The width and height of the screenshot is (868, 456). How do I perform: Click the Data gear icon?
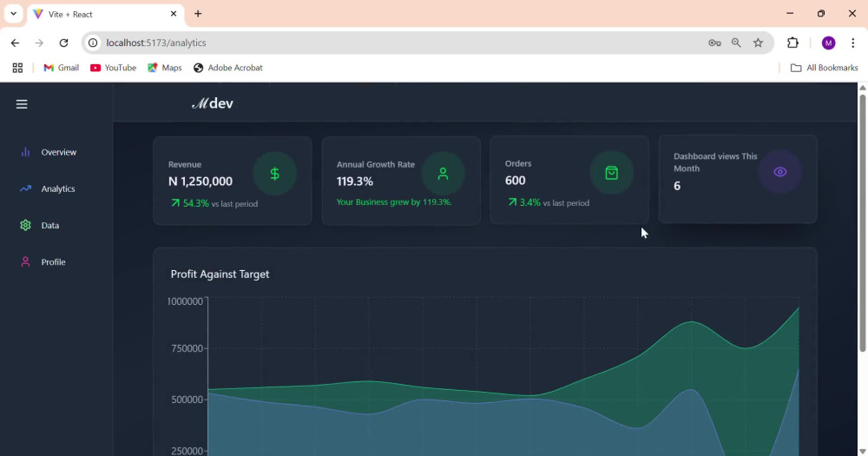click(25, 225)
